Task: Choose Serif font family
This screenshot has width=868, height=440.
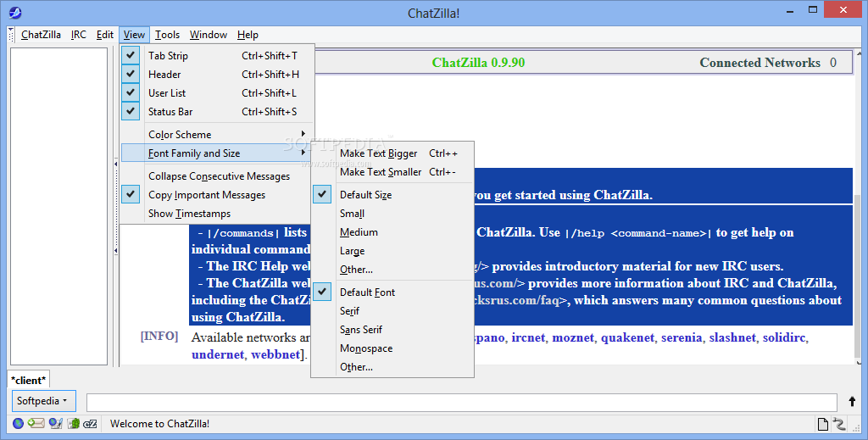Action: click(x=392, y=311)
